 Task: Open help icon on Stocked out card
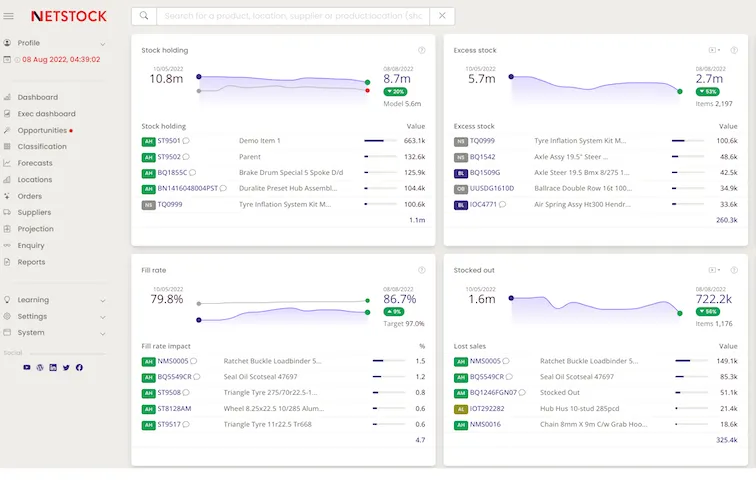point(734,270)
